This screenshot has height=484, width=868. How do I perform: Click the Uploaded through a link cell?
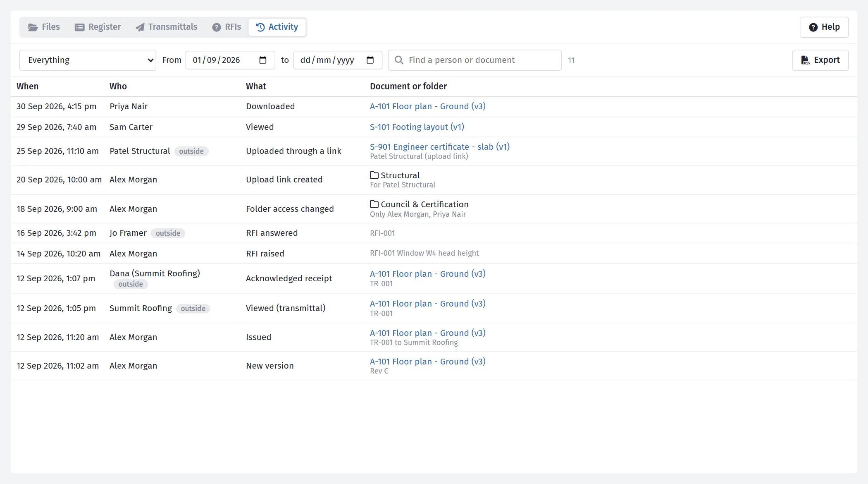point(293,151)
